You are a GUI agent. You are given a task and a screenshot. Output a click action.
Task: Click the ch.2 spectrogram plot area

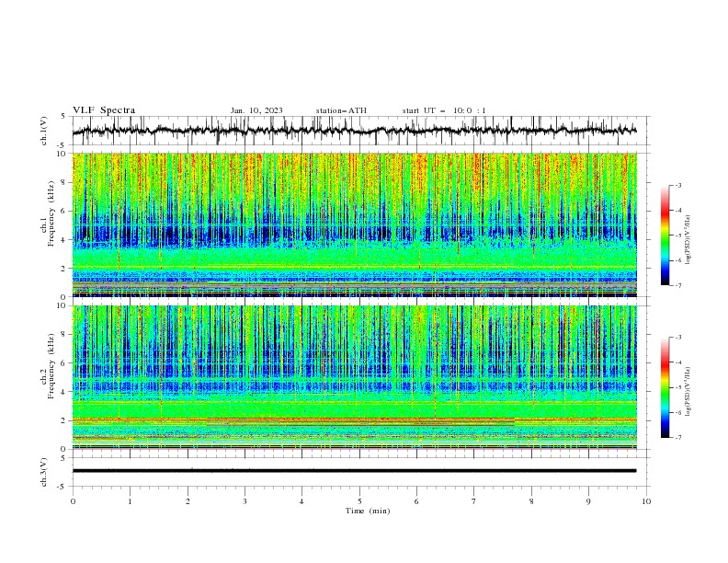tap(355, 377)
